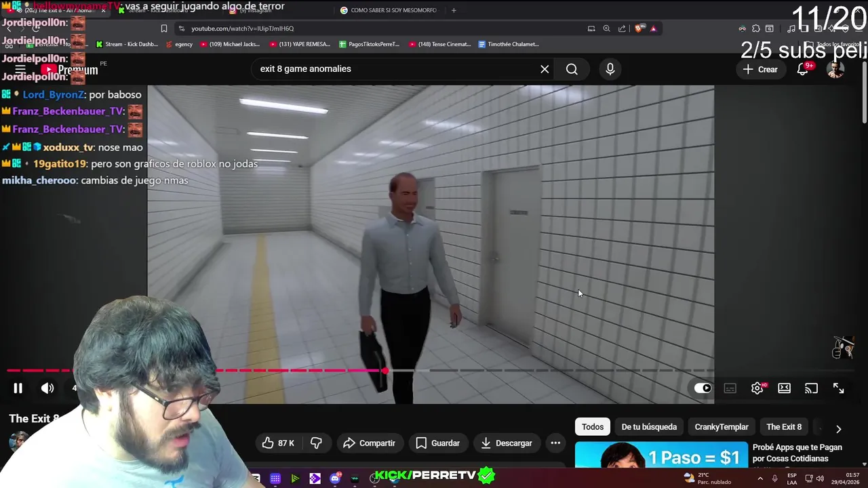The width and height of the screenshot is (868, 488).
Task: Switch to 'COMO SABER SI SOY MESOMORFO' tab
Action: [x=389, y=10]
